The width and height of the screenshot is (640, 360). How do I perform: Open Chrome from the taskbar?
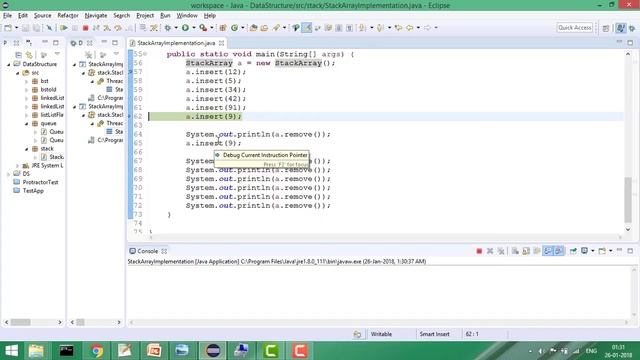click(96, 351)
